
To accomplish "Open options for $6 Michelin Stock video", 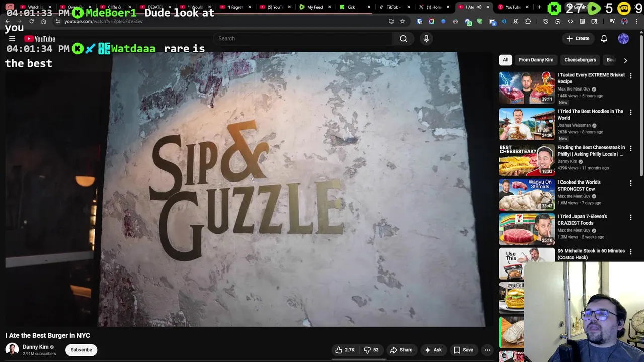I will [631, 252].
